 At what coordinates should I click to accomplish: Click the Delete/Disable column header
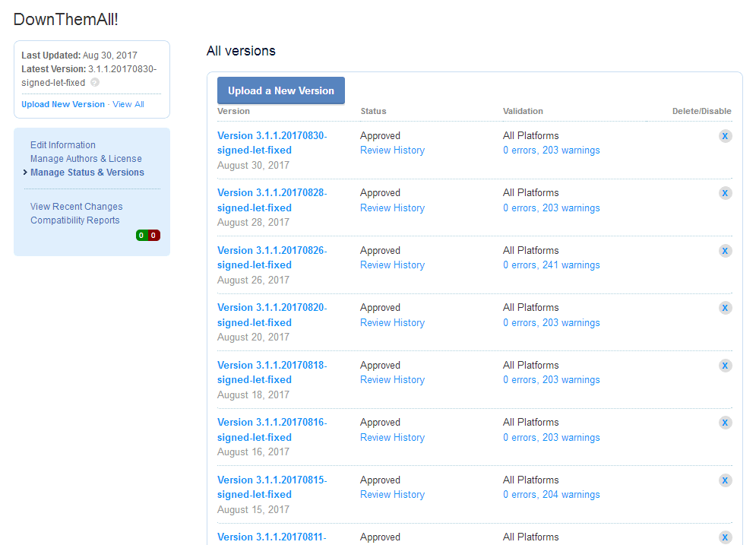pyautogui.click(x=702, y=112)
